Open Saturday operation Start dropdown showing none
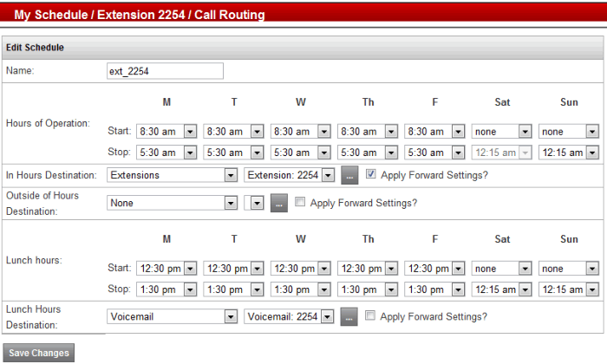The width and height of the screenshot is (607, 364). 501,132
